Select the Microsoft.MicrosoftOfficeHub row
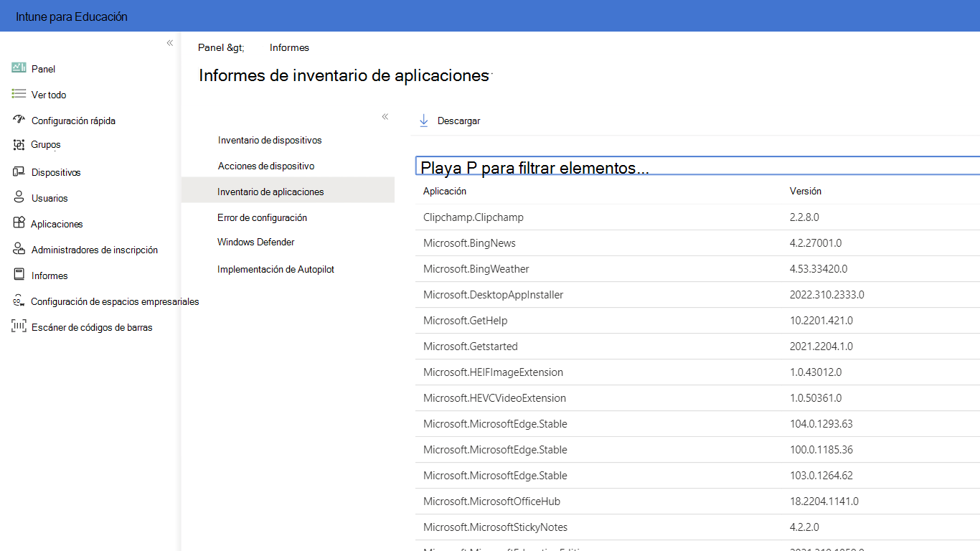The width and height of the screenshot is (980, 551). pos(697,501)
